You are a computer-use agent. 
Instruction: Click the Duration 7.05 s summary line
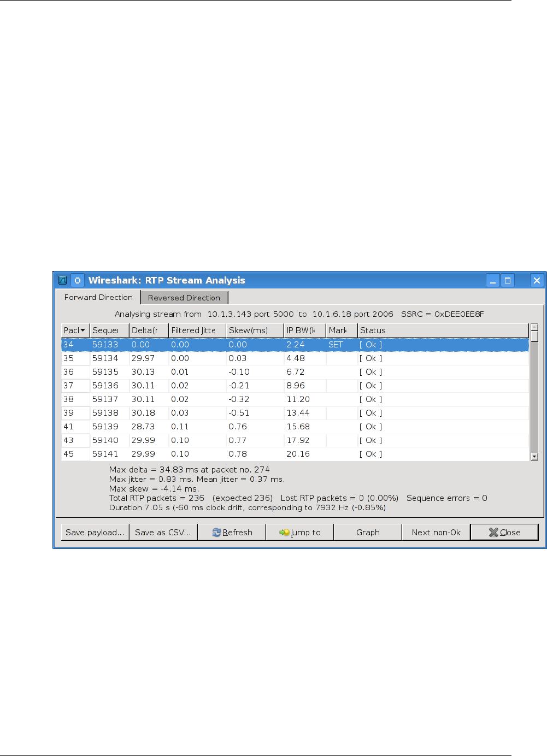click(247, 507)
